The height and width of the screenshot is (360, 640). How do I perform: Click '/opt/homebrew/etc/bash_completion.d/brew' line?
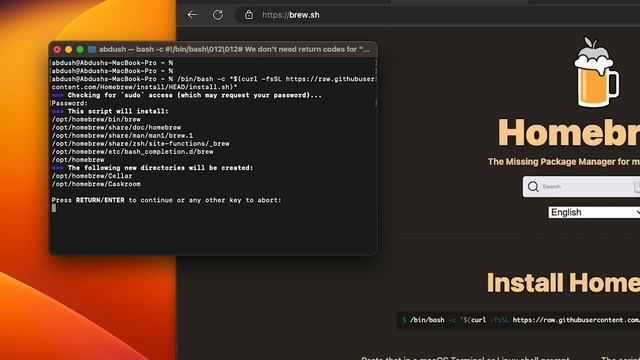coord(133,151)
